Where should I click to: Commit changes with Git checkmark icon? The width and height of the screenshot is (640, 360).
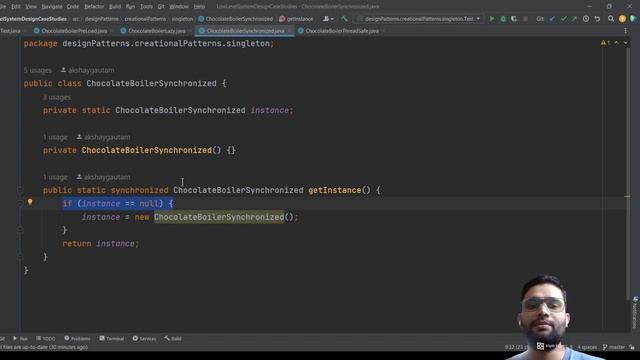pyautogui.click(x=563, y=19)
